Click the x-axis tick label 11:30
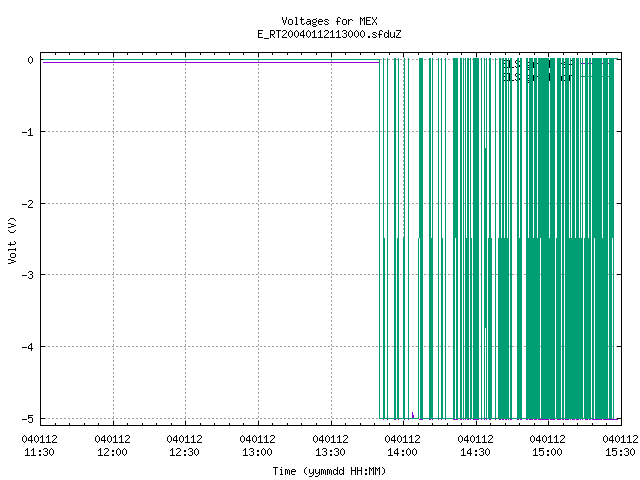 point(40,452)
